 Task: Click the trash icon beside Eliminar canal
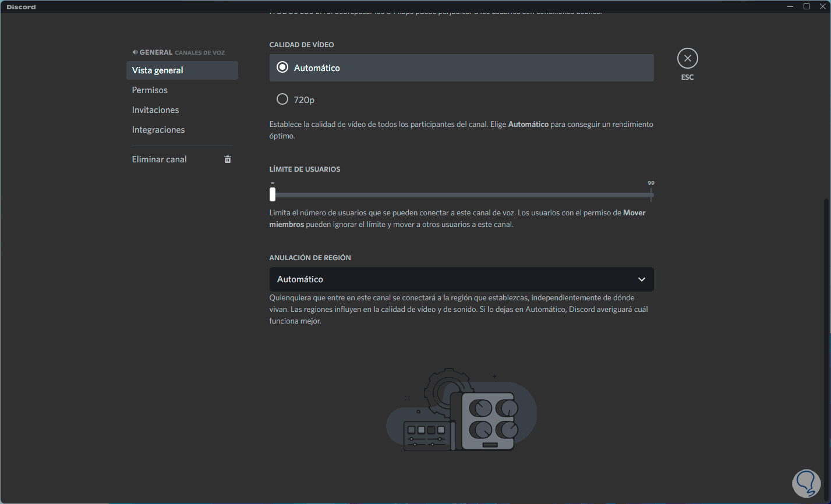228,159
